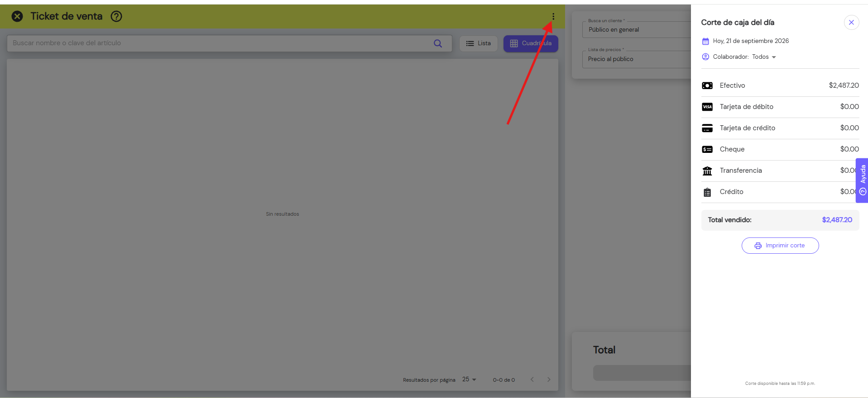868x398 pixels.
Task: Switch to Lista view
Action: 479,43
